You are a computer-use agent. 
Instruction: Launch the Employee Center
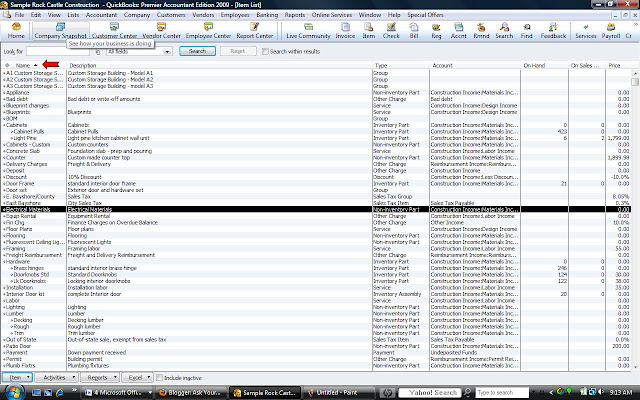[x=208, y=31]
